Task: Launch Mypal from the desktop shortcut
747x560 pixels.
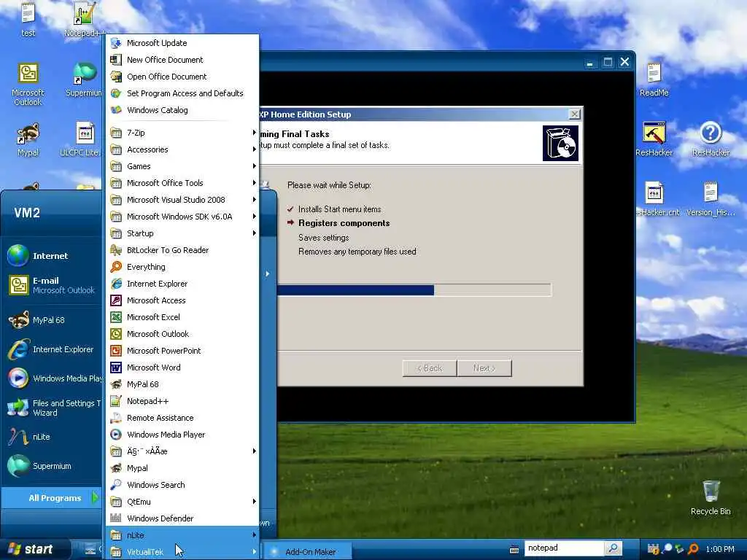Action: tap(28, 140)
